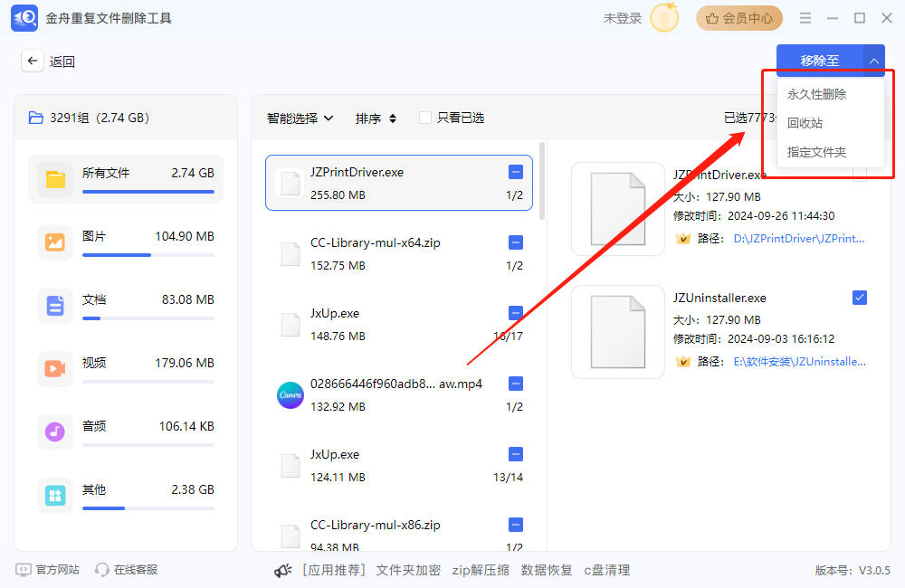Click the file icon of CC-Library-mul-x64.zip
Image resolution: width=905 pixels, height=588 pixels.
pyautogui.click(x=291, y=254)
